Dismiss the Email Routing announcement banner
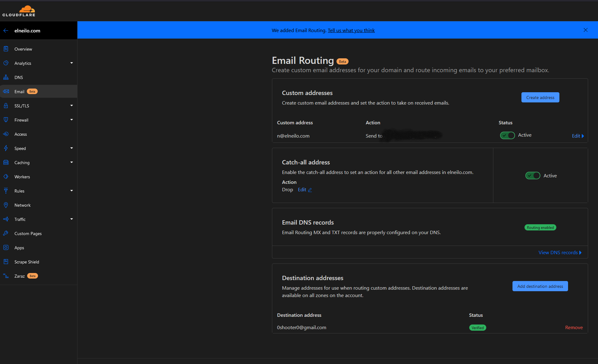 [585, 30]
